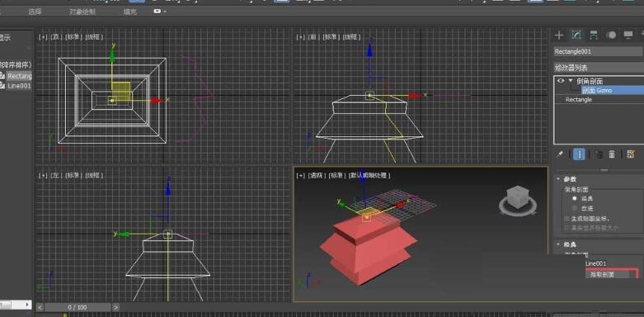Open the Motion command panel tab
This screenshot has width=644, height=317.
click(x=611, y=35)
